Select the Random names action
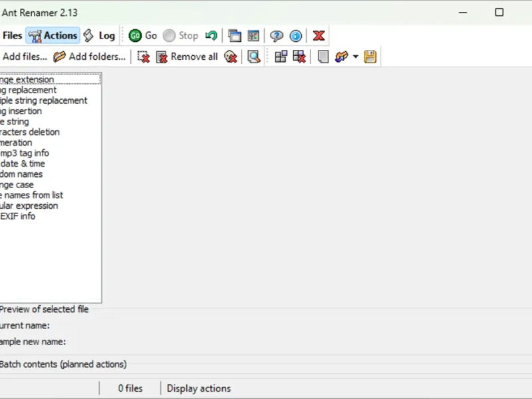Screen dimensions: 532x399 click(51, 174)
